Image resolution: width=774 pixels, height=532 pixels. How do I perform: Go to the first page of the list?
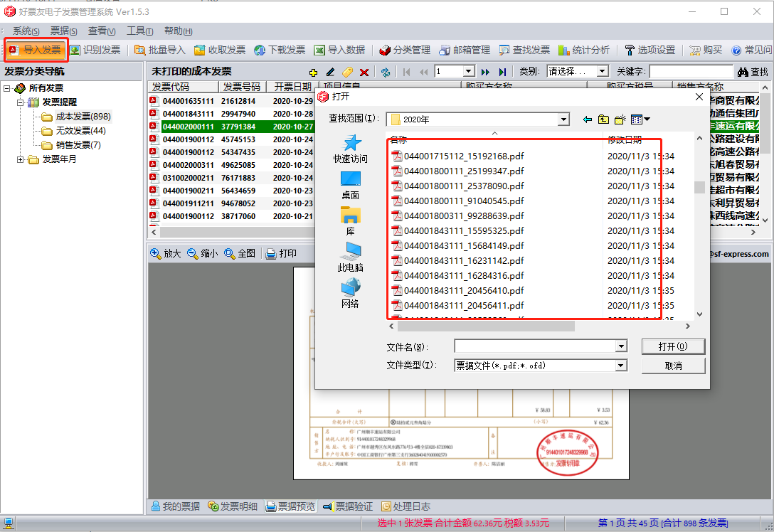(406, 72)
